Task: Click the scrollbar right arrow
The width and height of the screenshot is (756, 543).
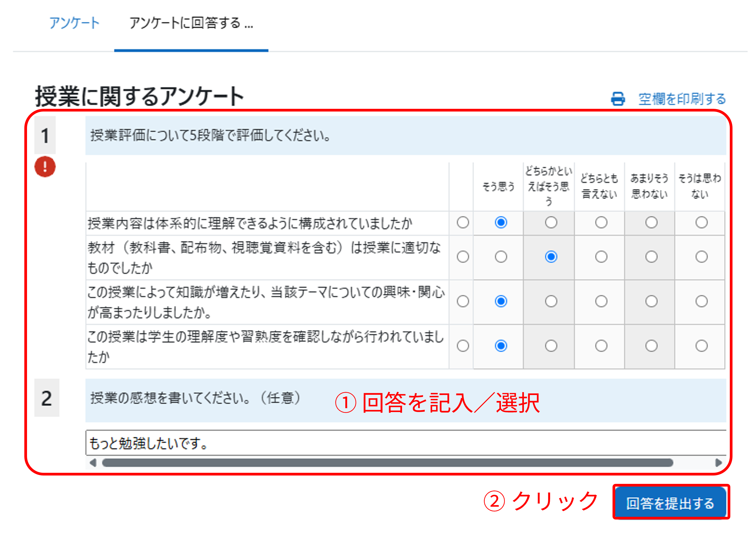Action: (719, 463)
